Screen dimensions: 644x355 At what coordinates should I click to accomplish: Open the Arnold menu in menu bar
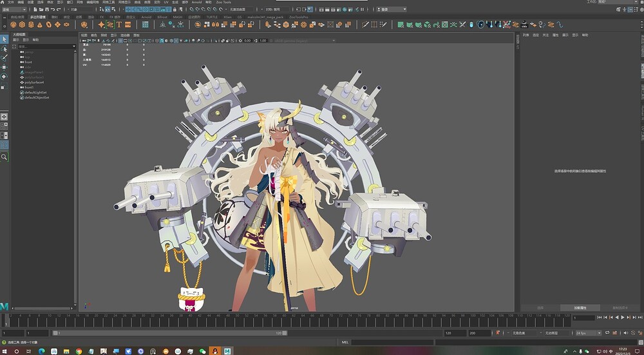196,2
